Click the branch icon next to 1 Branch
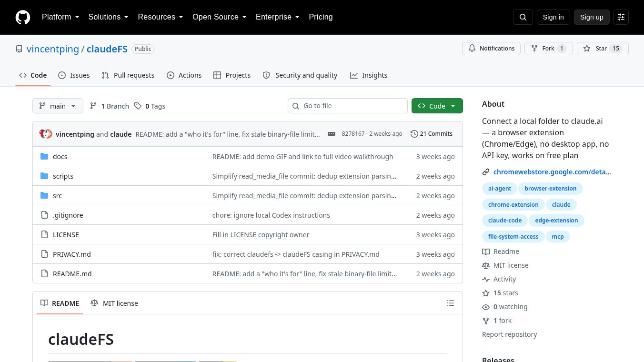 93,106
